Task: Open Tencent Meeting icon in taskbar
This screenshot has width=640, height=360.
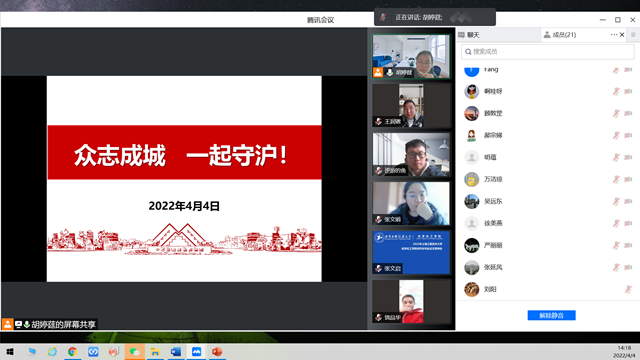Action: click(196, 351)
